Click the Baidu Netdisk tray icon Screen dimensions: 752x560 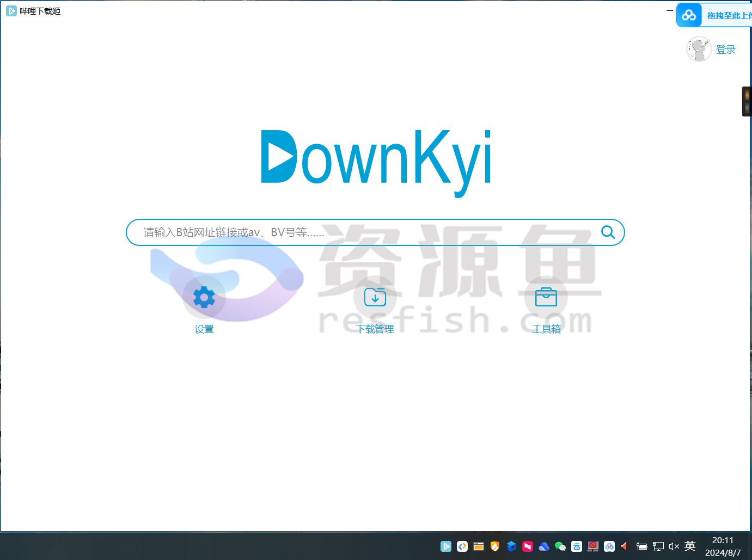pos(609,546)
